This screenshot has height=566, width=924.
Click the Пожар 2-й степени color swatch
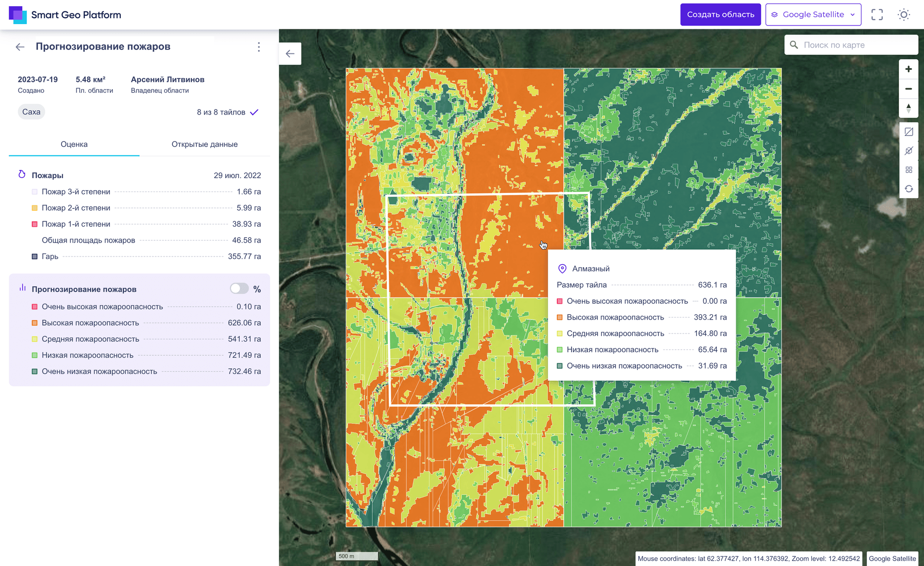(x=35, y=208)
